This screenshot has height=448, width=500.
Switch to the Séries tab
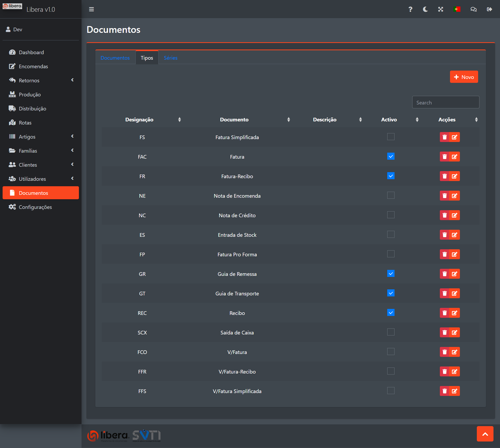[x=170, y=58]
